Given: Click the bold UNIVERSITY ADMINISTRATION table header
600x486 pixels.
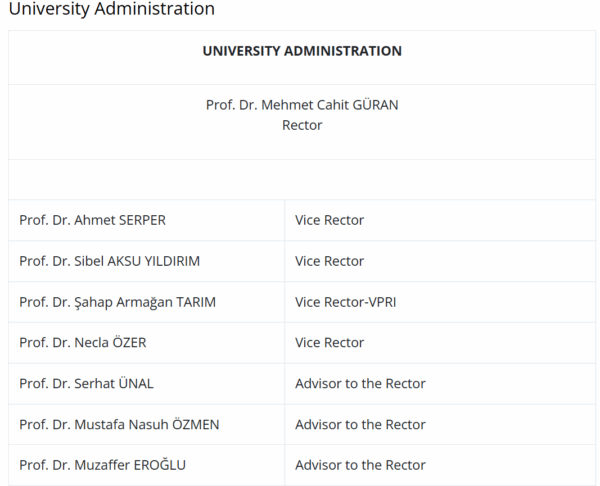Looking at the screenshot, I should point(302,51).
